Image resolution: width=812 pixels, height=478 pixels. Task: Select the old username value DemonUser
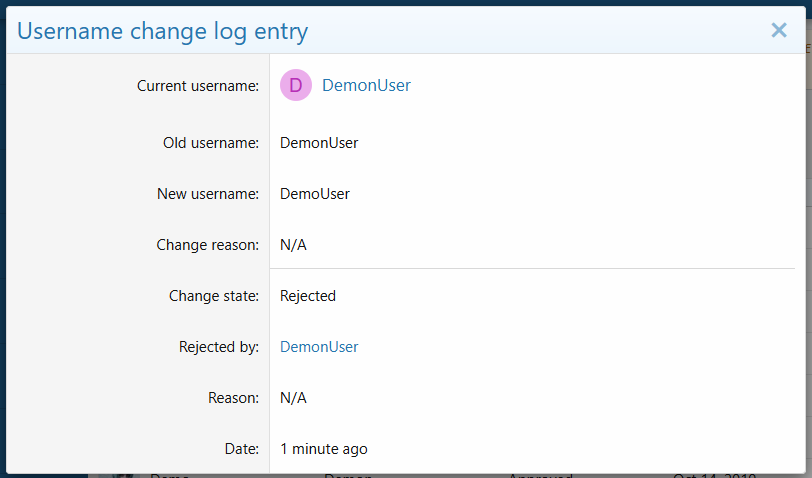click(319, 143)
